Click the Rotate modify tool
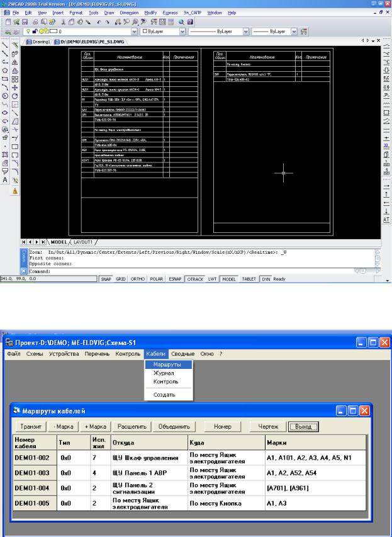Screen dimensions: 392x537 15,96
